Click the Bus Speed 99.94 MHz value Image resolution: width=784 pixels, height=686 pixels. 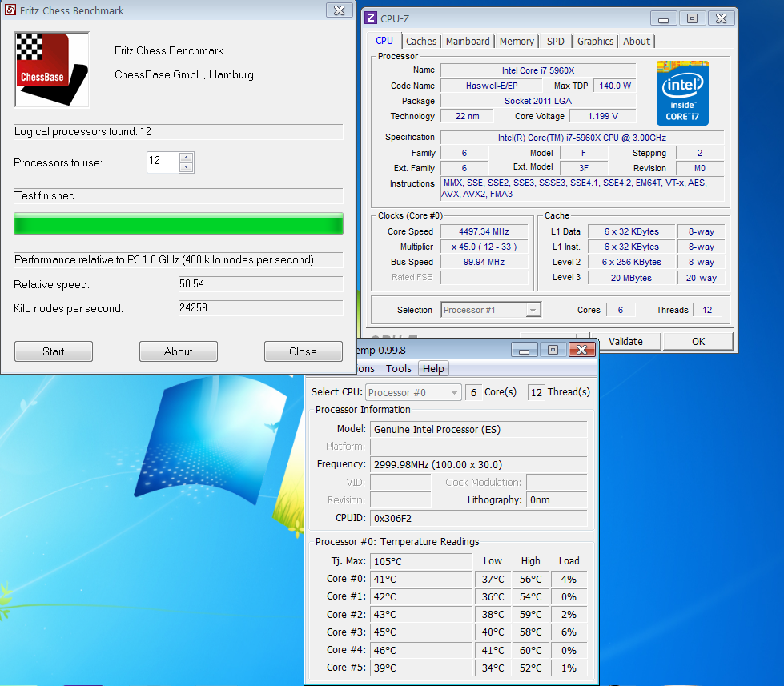tap(484, 262)
